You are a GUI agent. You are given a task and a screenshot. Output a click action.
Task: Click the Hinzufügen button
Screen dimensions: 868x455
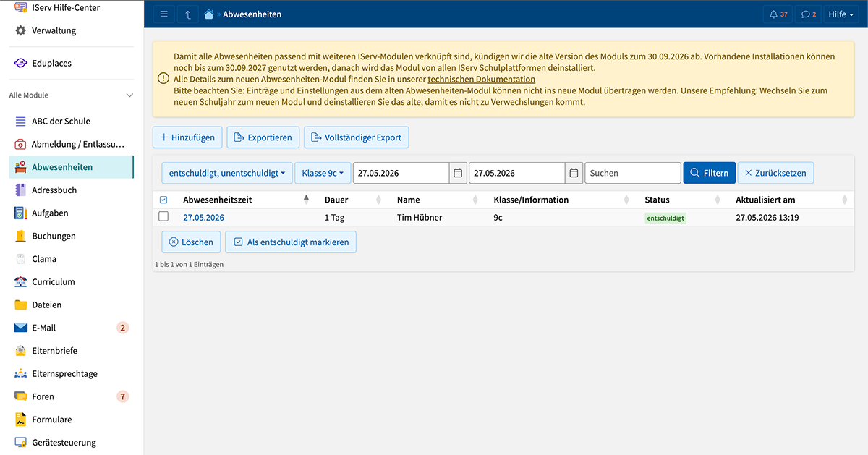(x=187, y=137)
